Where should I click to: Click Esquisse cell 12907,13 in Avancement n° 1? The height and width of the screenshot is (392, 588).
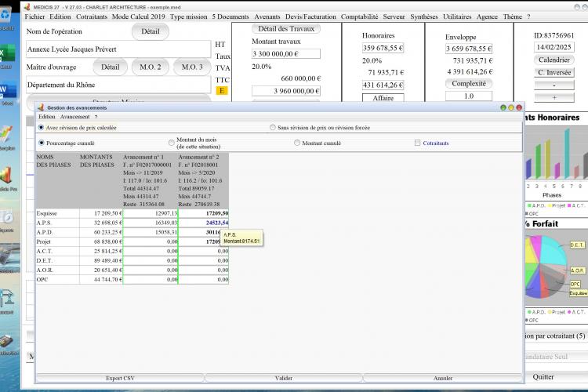[x=151, y=213]
